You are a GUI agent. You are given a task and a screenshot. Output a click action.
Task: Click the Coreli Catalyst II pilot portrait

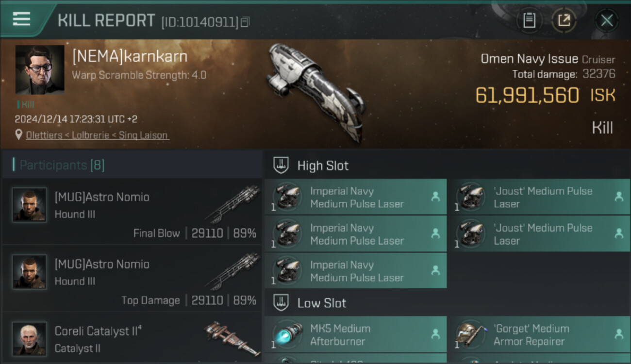click(29, 338)
